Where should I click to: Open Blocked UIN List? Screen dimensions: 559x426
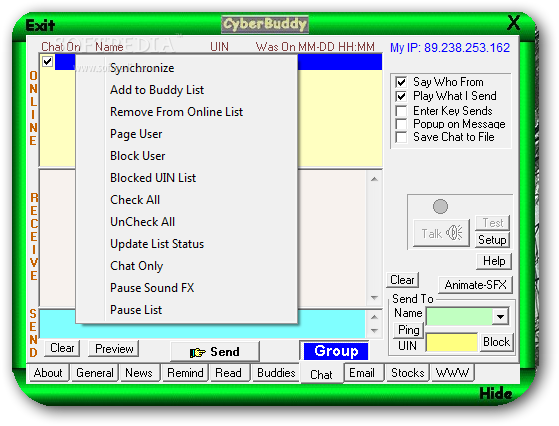(x=186, y=178)
